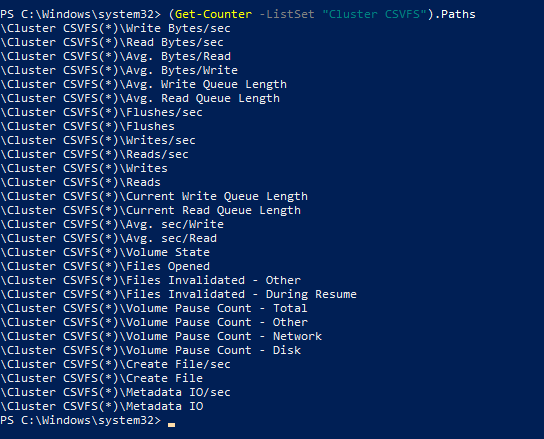The image size is (544, 439).
Task: Click the Current Write Queue Length line
Action: (154, 196)
